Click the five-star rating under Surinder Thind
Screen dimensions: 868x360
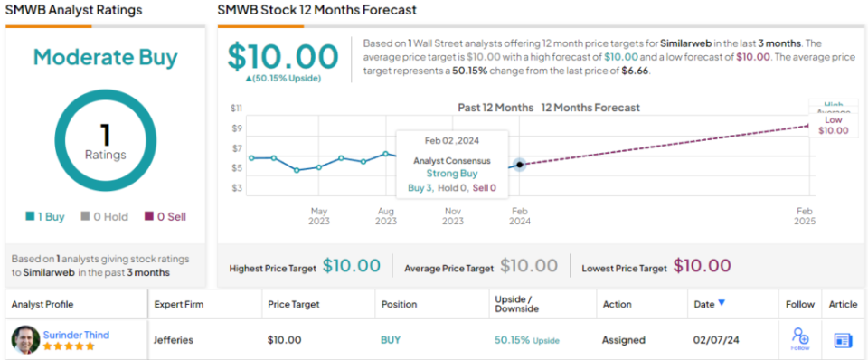[69, 346]
